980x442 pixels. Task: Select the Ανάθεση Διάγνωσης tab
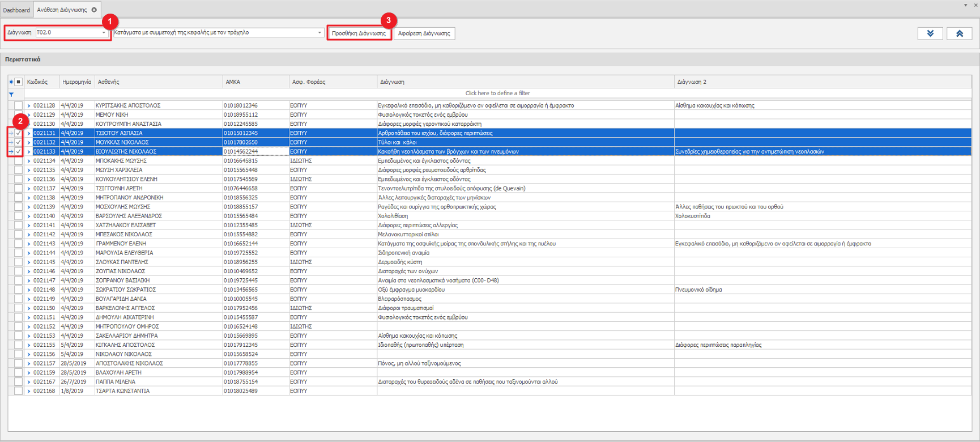62,10
